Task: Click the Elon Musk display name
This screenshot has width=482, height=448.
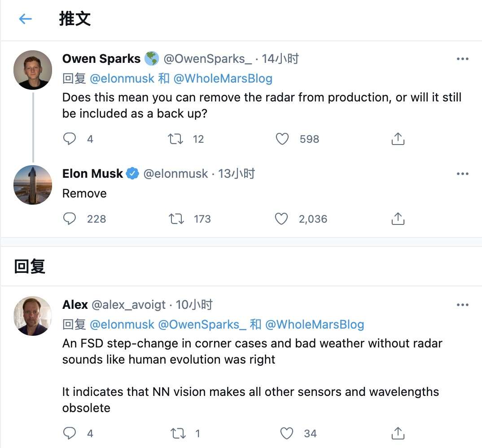Action: [92, 174]
